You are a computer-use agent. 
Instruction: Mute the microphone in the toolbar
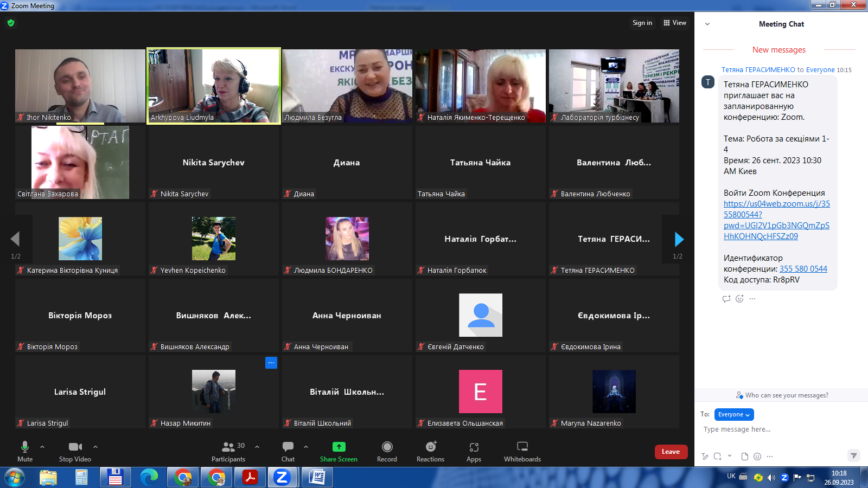[x=25, y=451]
